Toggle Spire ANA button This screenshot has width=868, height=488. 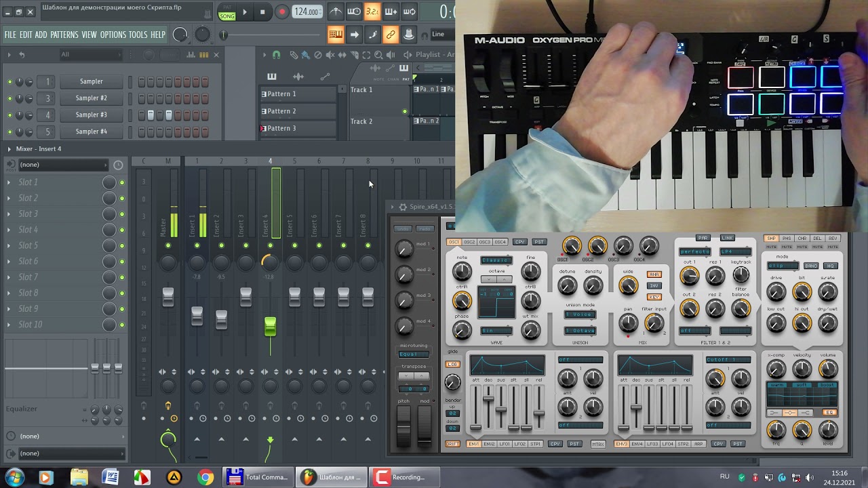[654, 274]
